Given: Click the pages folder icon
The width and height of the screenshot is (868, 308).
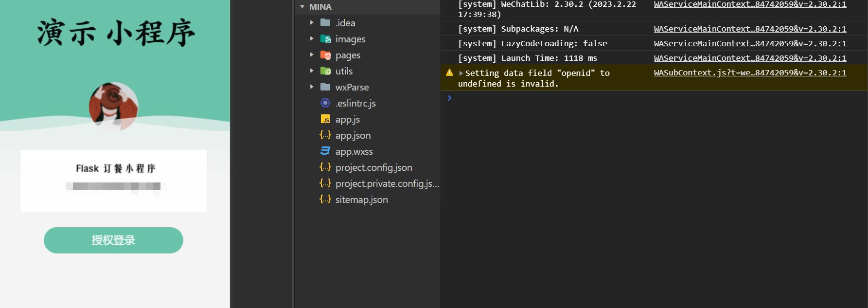Looking at the screenshot, I should (325, 55).
